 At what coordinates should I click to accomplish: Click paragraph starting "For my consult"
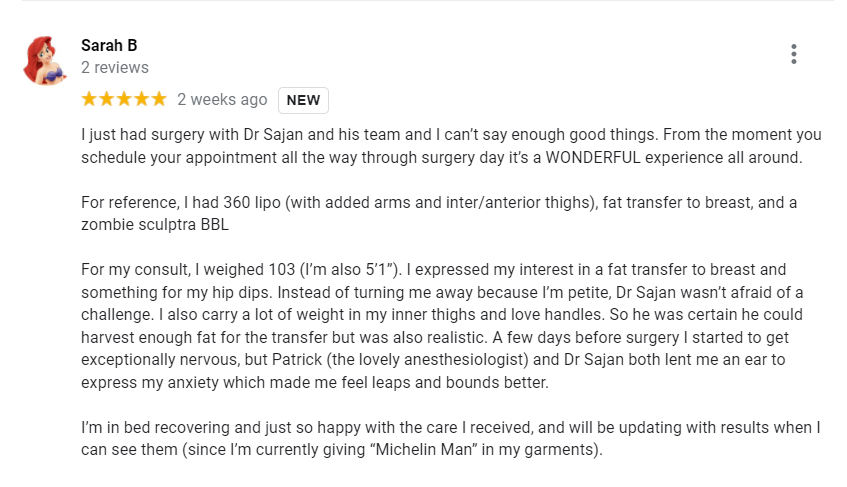pos(442,326)
